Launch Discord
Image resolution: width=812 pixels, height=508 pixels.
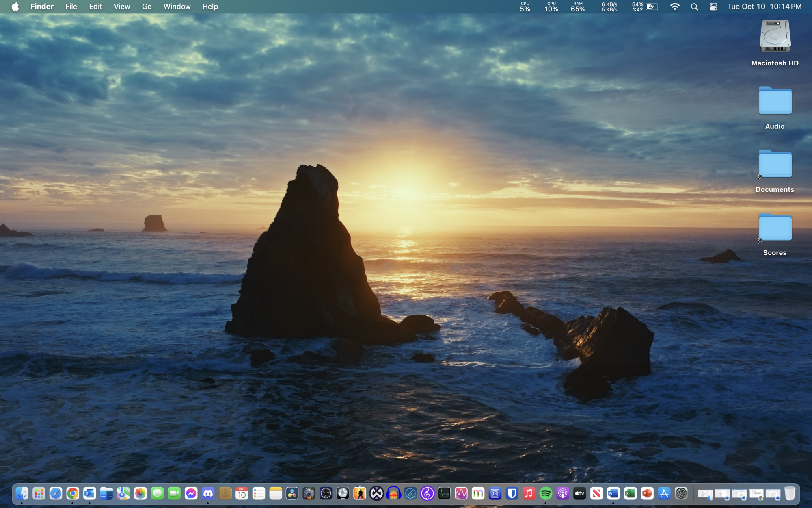[208, 493]
